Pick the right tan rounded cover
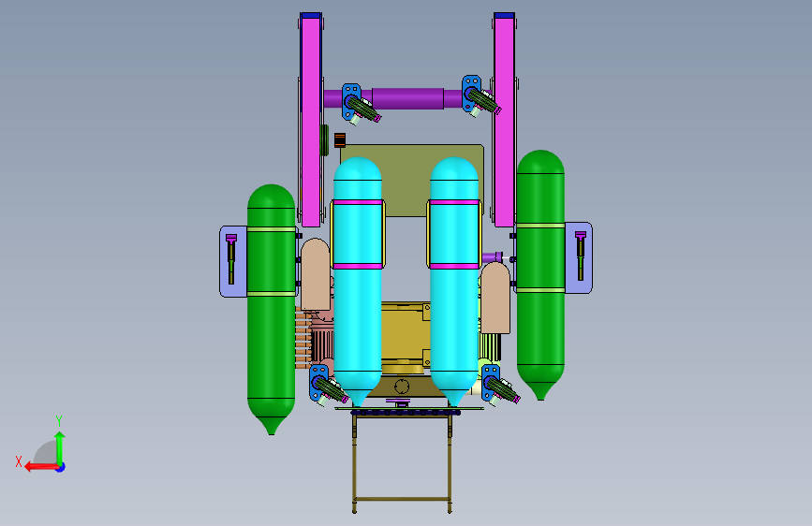 click(495, 298)
